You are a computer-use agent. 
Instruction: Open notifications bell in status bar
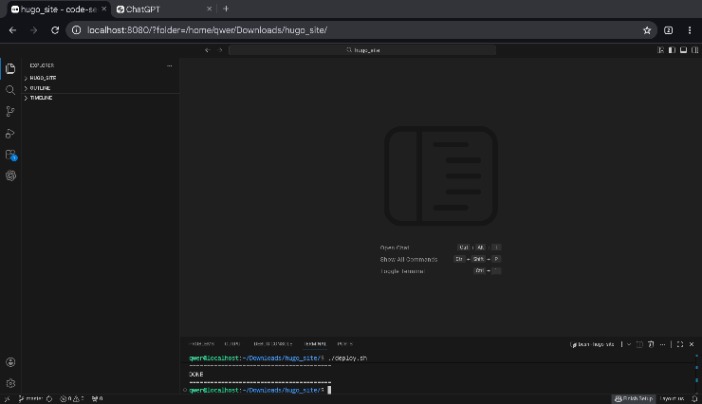pos(694,399)
